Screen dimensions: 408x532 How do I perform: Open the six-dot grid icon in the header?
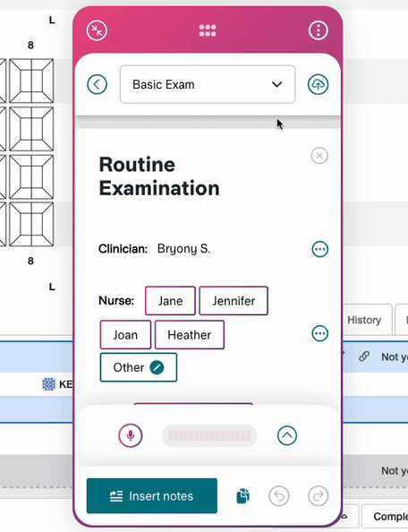click(x=208, y=30)
